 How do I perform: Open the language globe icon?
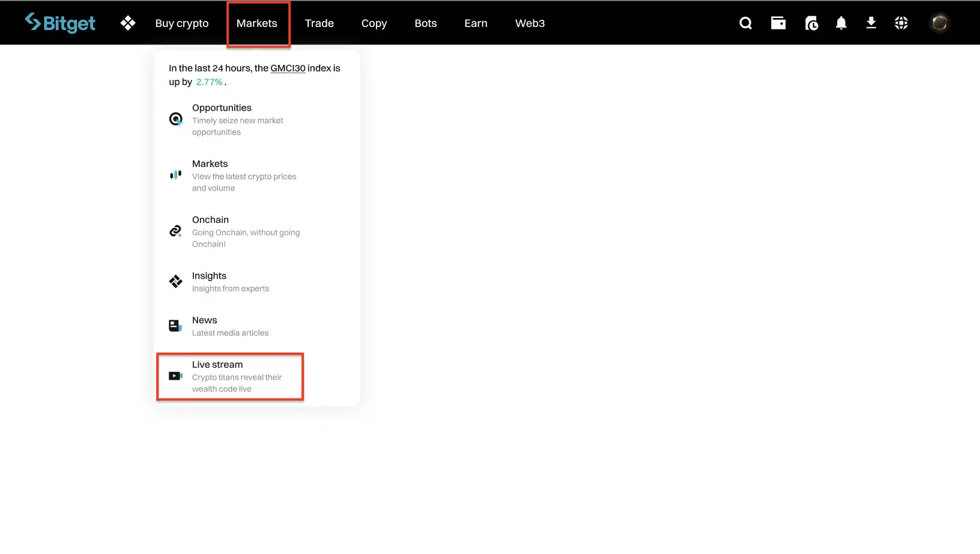coord(901,23)
